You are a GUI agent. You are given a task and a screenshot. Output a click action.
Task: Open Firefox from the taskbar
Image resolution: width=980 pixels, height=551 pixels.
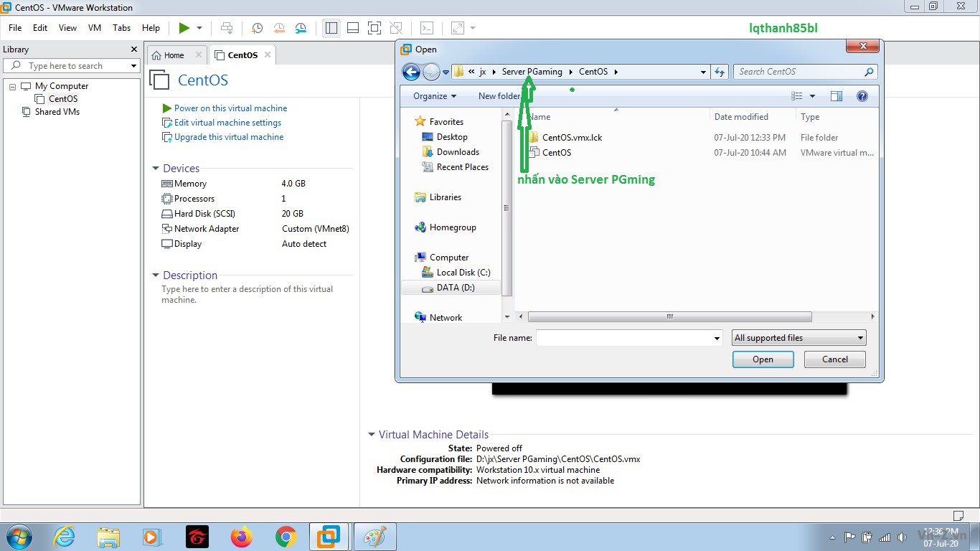242,537
